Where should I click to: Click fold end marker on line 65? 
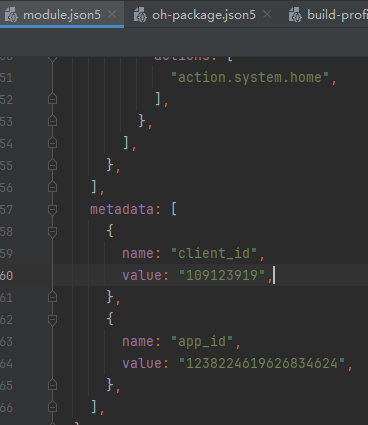[52, 385]
